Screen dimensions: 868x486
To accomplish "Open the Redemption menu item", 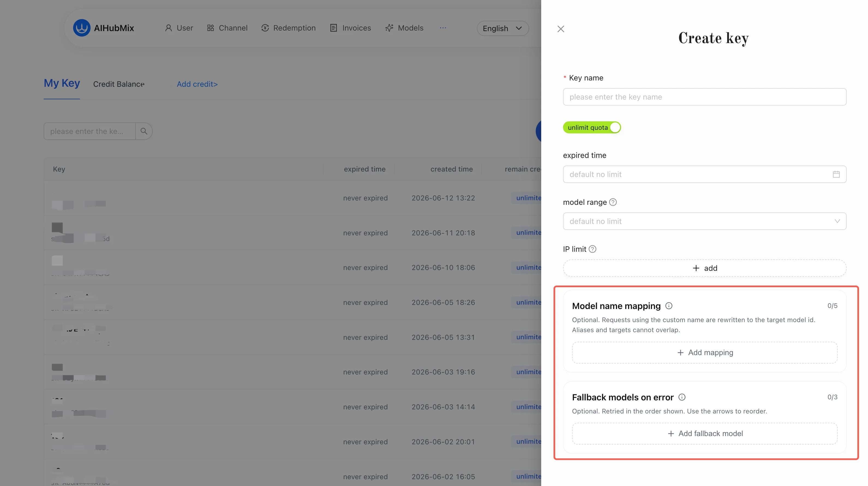I will [x=288, y=28].
